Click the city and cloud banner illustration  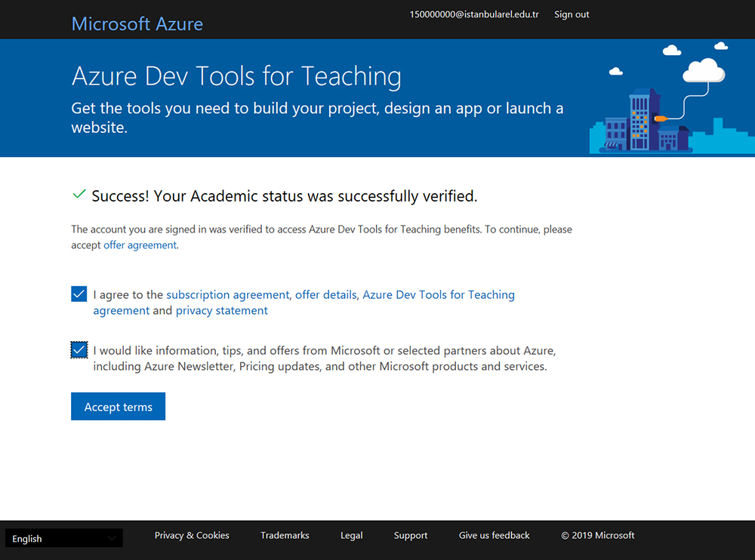tap(672, 98)
